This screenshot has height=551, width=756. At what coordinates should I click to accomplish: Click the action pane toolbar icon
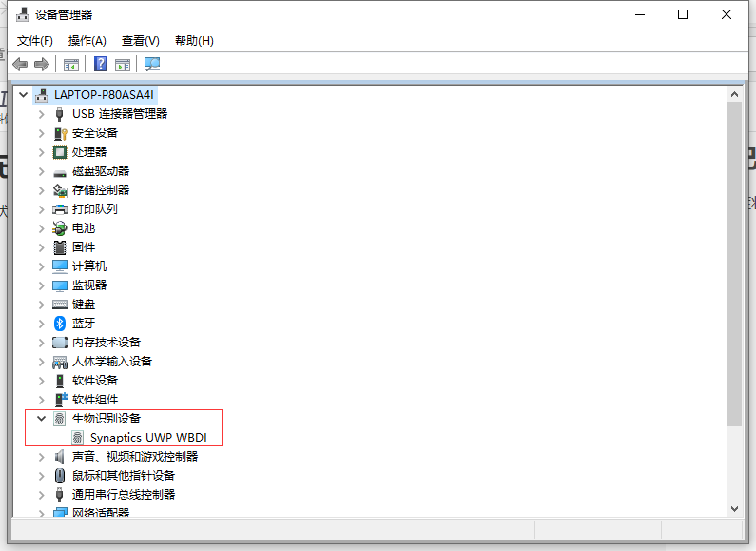(x=123, y=64)
